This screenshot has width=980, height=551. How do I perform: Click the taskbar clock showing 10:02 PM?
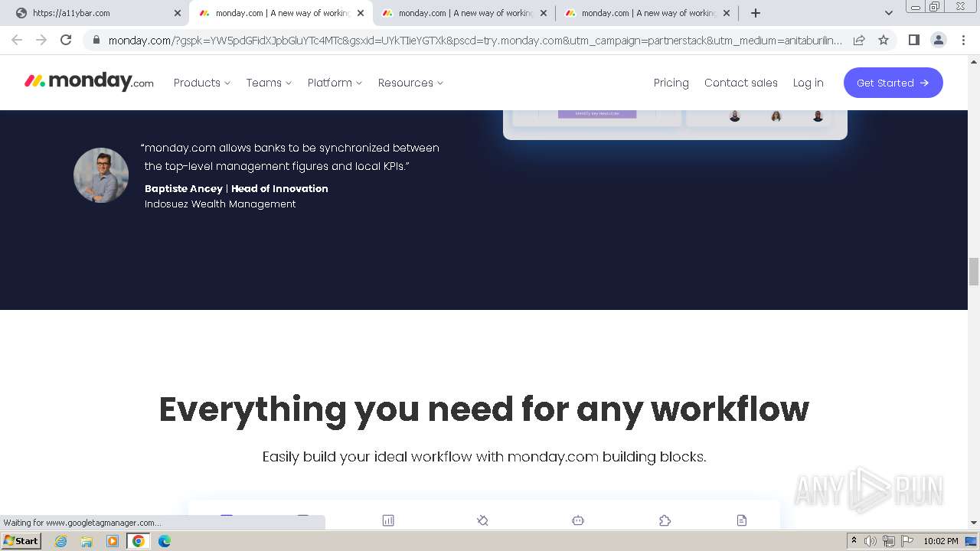[940, 541]
